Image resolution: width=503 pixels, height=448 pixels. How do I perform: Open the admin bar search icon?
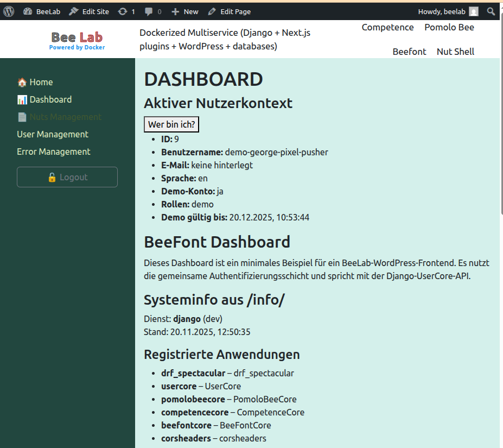click(x=491, y=11)
